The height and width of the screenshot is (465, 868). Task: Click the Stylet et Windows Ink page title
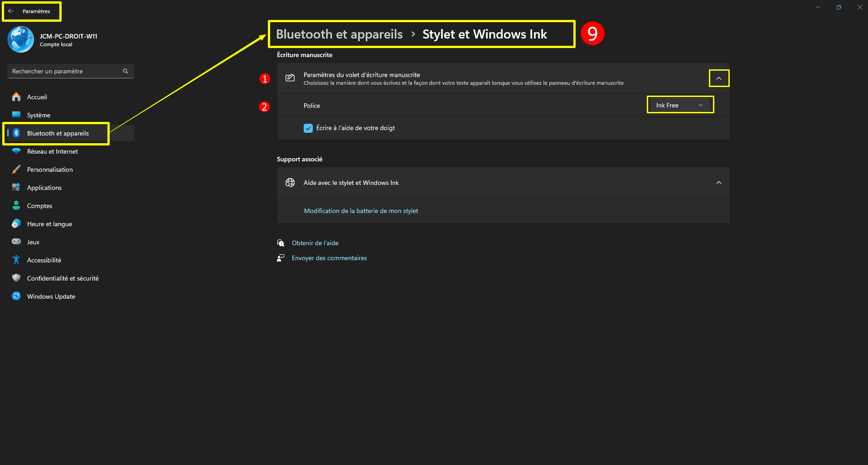pos(485,34)
